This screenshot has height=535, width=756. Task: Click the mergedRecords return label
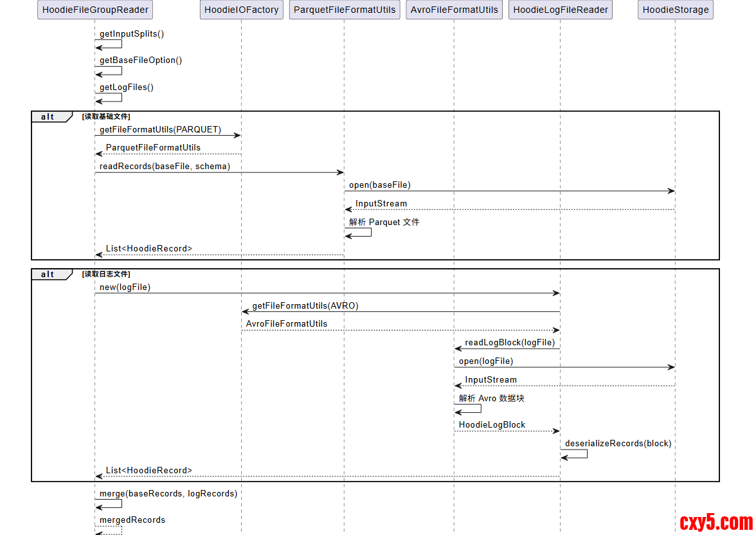132,520
